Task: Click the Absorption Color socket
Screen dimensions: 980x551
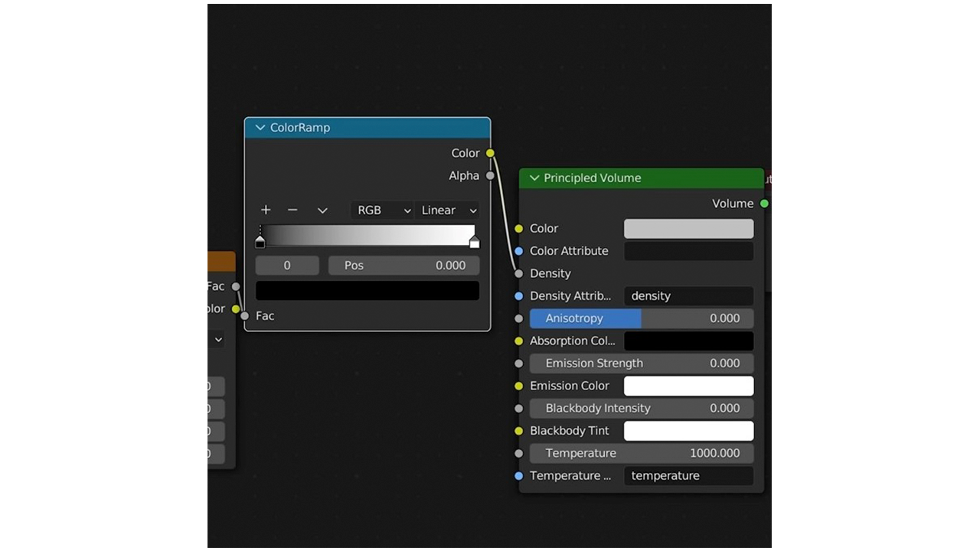Action: (x=519, y=341)
